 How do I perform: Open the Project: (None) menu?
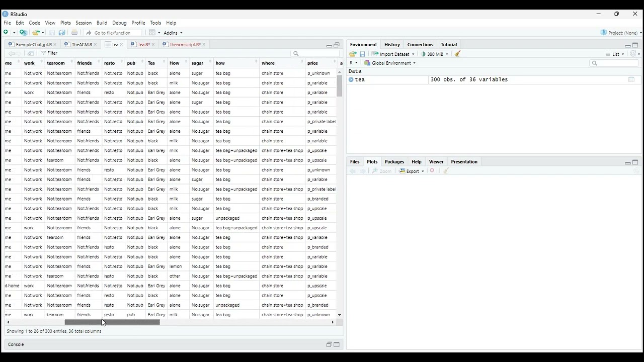coord(621,33)
